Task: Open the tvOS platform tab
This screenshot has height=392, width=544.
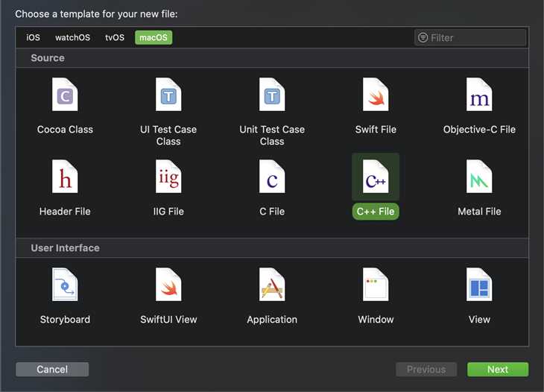Action: click(115, 37)
